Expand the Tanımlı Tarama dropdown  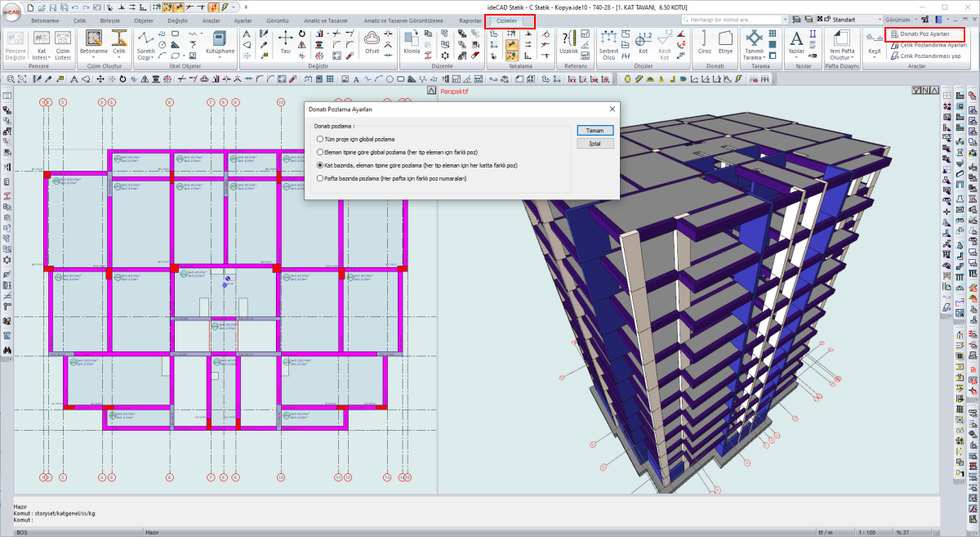[754, 58]
